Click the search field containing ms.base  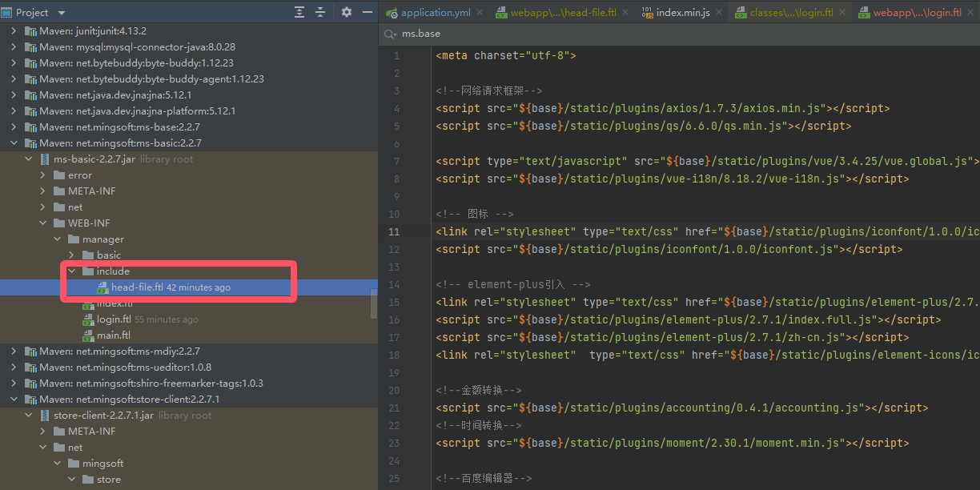click(560, 34)
